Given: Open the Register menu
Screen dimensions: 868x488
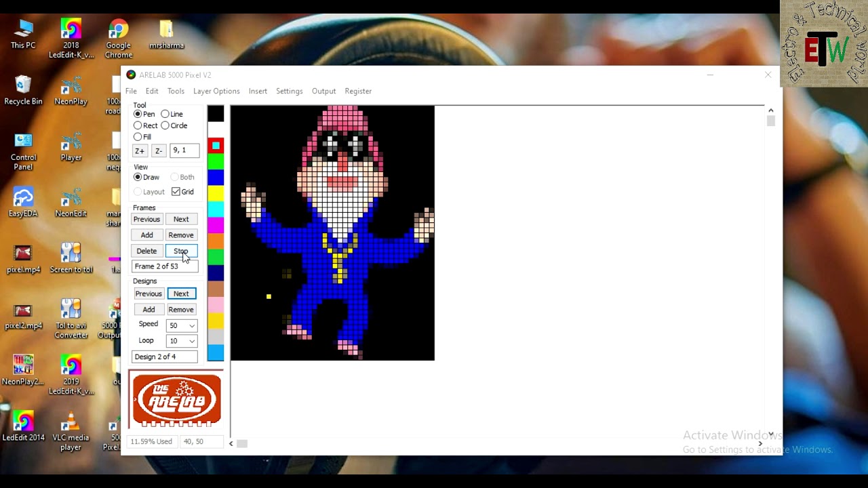Looking at the screenshot, I should (x=358, y=91).
